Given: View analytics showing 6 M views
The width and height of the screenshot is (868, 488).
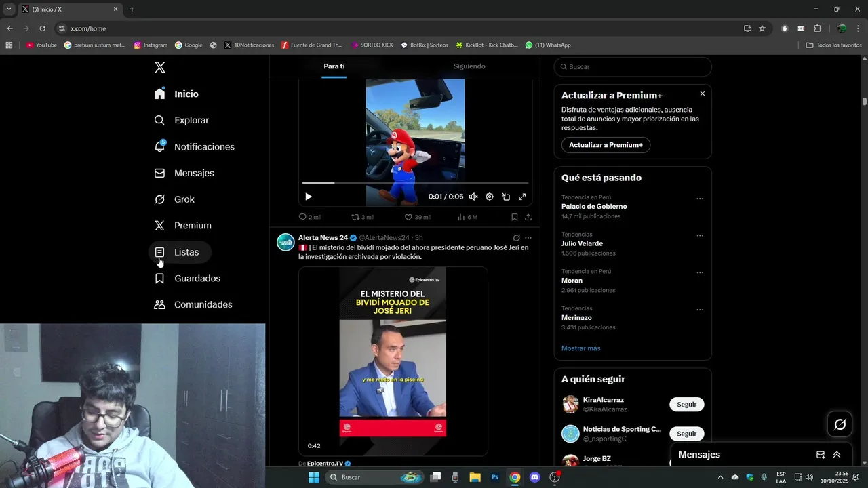Looking at the screenshot, I should coord(468,217).
